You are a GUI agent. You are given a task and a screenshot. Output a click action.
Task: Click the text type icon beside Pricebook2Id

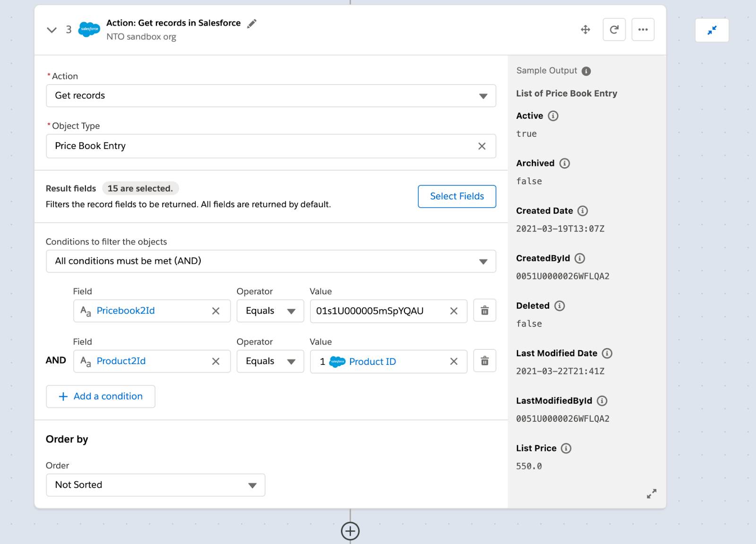[86, 311]
